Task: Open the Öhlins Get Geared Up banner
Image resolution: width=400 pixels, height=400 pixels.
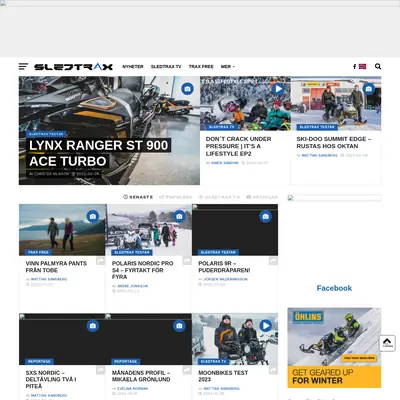Action: point(334,348)
